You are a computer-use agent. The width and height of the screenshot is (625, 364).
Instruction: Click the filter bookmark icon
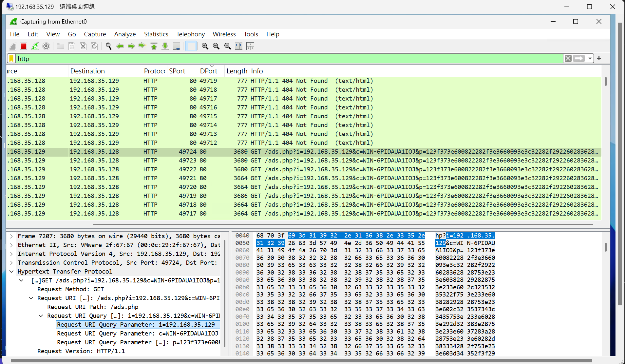pyautogui.click(x=11, y=58)
